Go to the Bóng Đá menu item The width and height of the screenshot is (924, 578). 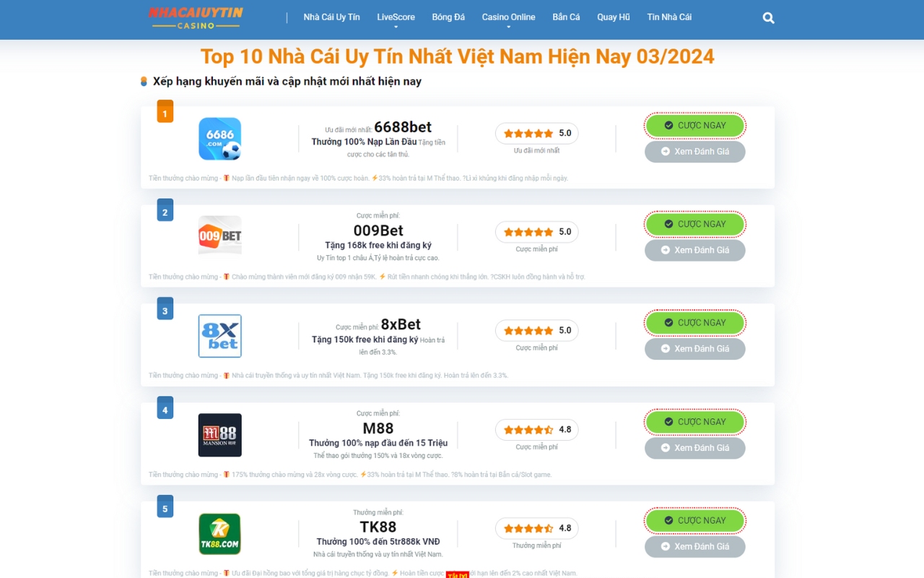(x=448, y=17)
